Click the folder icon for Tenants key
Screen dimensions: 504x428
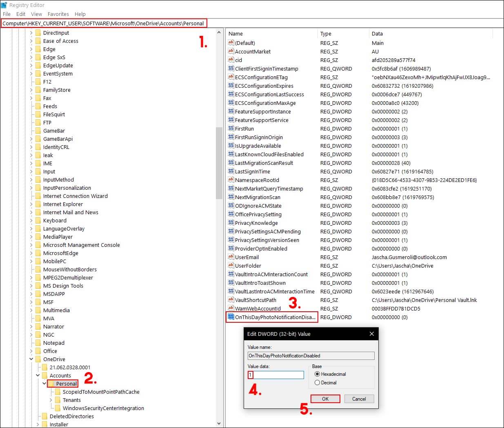tap(58, 400)
